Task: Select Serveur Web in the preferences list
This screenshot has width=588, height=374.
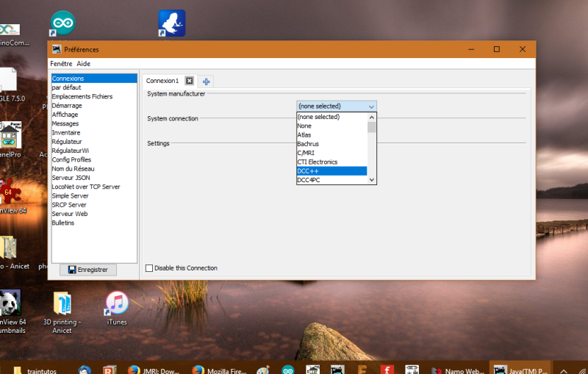Action: [70, 214]
